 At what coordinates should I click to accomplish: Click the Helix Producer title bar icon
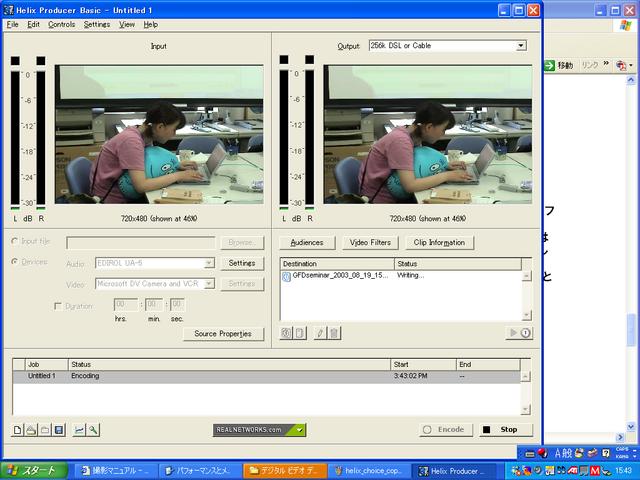(9, 10)
